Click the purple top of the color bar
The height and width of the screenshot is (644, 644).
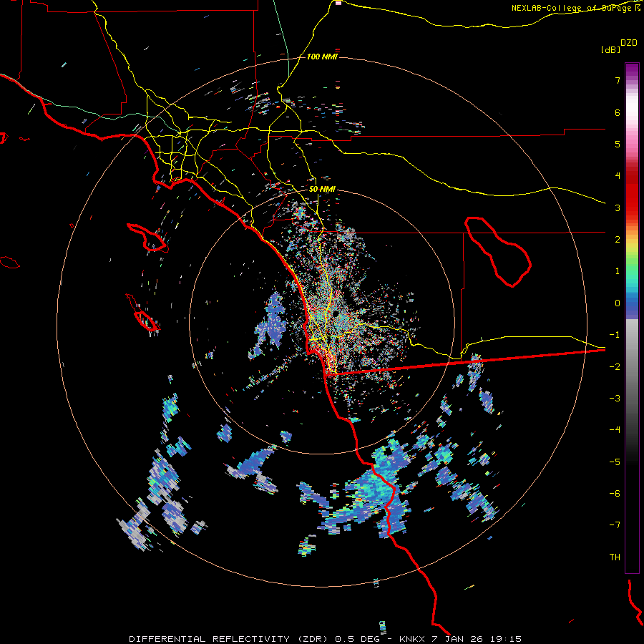tap(632, 70)
